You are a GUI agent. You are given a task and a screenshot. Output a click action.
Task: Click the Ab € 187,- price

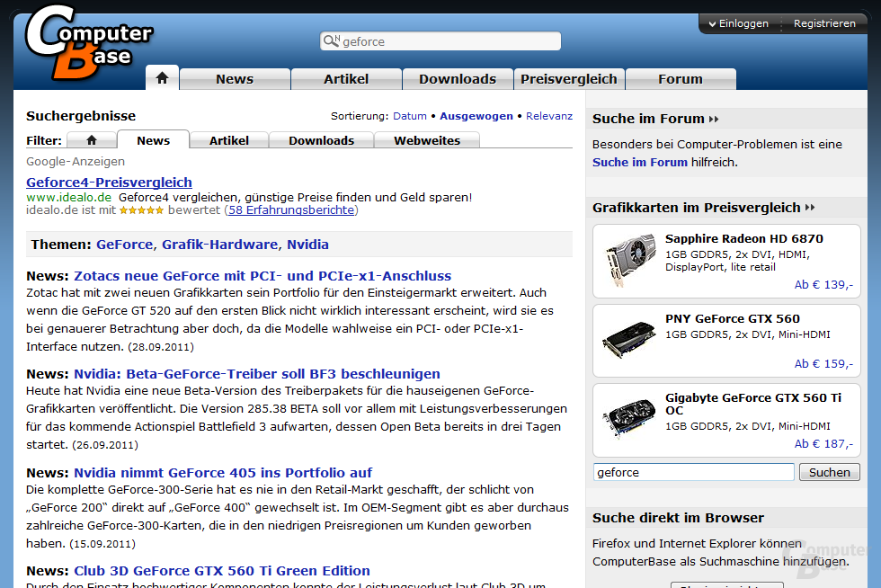point(823,443)
